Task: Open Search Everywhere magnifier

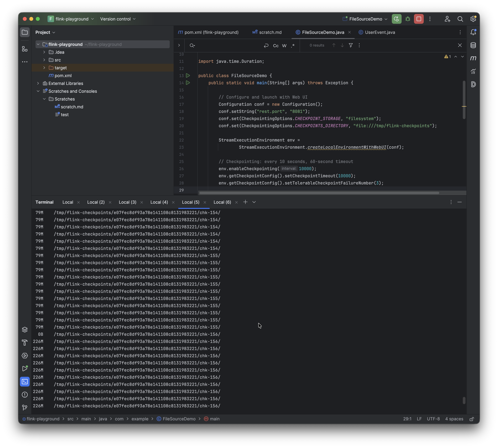Action: coord(460,19)
